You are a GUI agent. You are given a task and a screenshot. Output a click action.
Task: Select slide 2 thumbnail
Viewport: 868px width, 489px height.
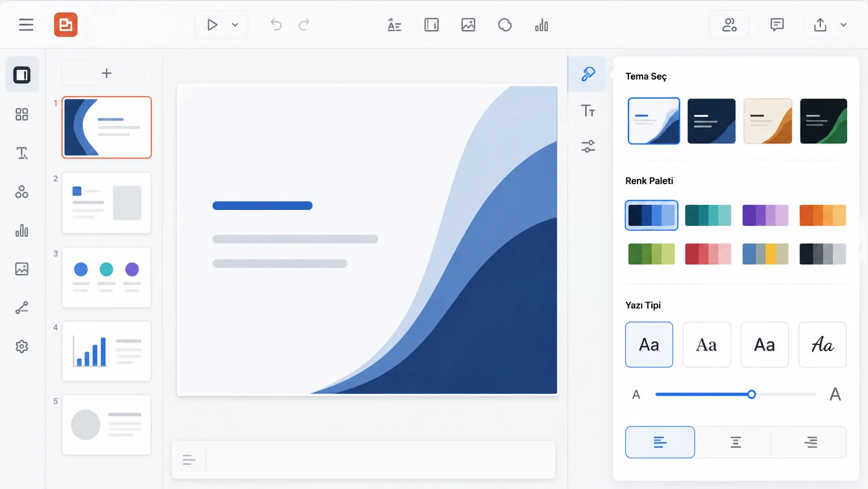point(106,203)
